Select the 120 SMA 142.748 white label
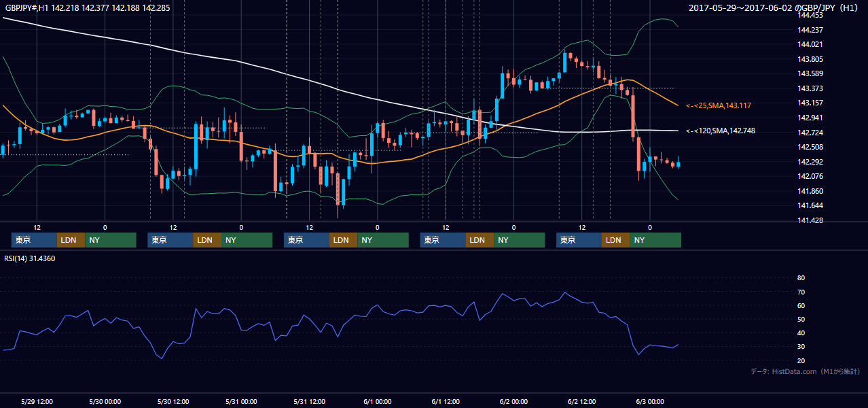This screenshot has height=408, width=868. click(720, 131)
